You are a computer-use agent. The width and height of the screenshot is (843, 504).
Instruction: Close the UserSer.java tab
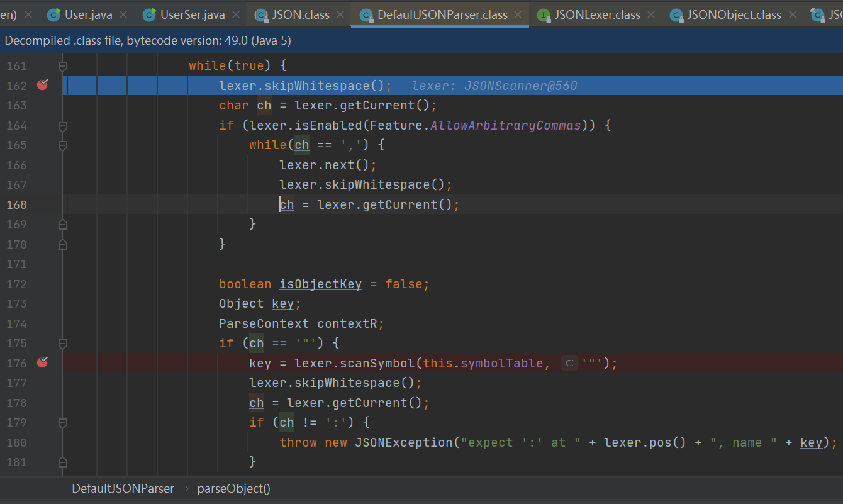tap(236, 14)
